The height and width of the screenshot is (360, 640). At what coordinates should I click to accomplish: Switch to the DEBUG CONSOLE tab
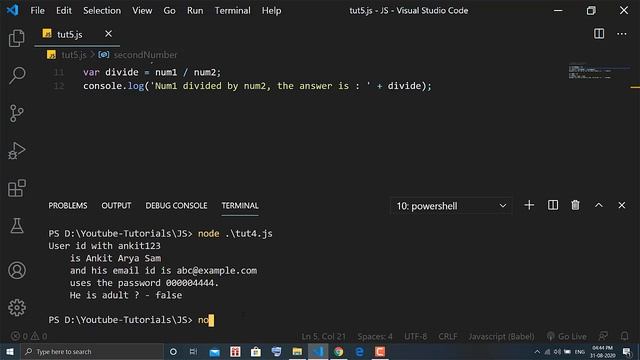coord(176,206)
